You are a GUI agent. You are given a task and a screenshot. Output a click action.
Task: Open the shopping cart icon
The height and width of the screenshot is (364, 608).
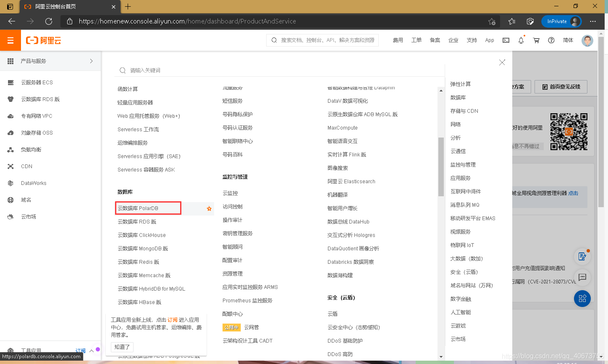click(x=536, y=40)
